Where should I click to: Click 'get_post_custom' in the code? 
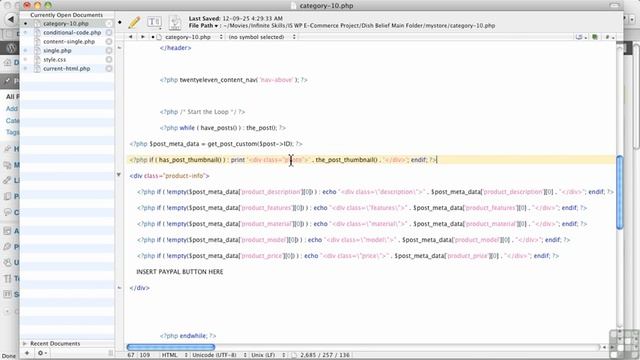pos(232,144)
